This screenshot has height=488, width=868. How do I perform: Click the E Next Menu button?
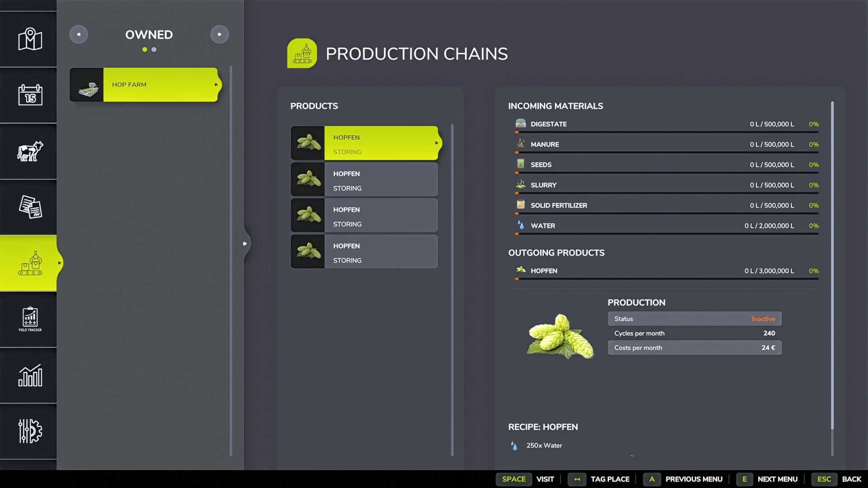coord(767,479)
